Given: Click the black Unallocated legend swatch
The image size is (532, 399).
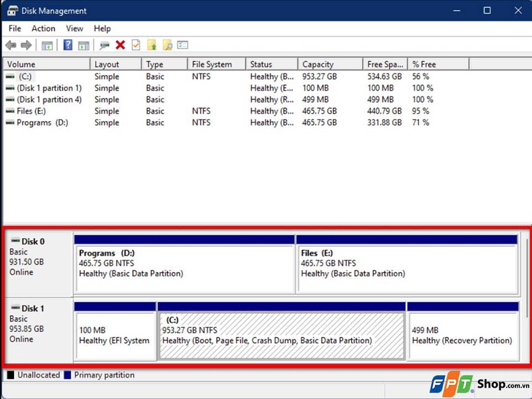Looking at the screenshot, I should pos(11,375).
